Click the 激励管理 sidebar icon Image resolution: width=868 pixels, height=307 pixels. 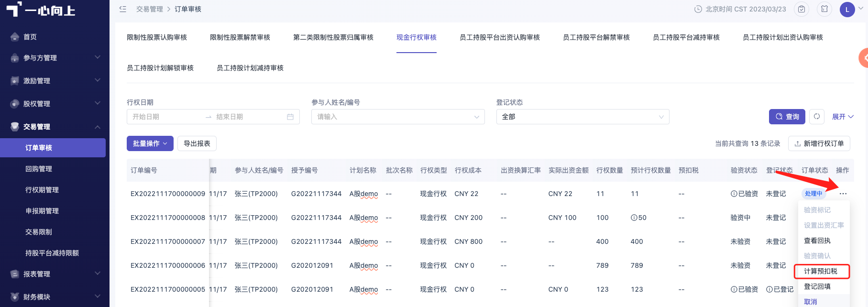pos(15,81)
